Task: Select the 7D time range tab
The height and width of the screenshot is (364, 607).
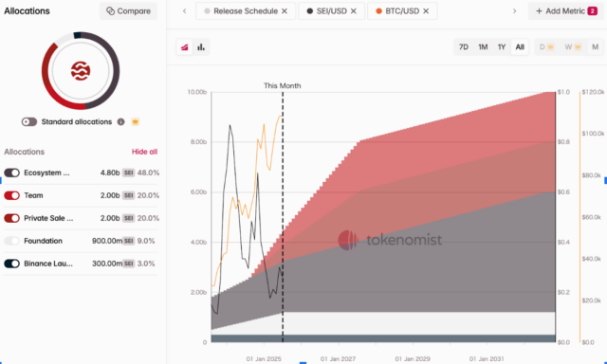Action: tap(464, 47)
